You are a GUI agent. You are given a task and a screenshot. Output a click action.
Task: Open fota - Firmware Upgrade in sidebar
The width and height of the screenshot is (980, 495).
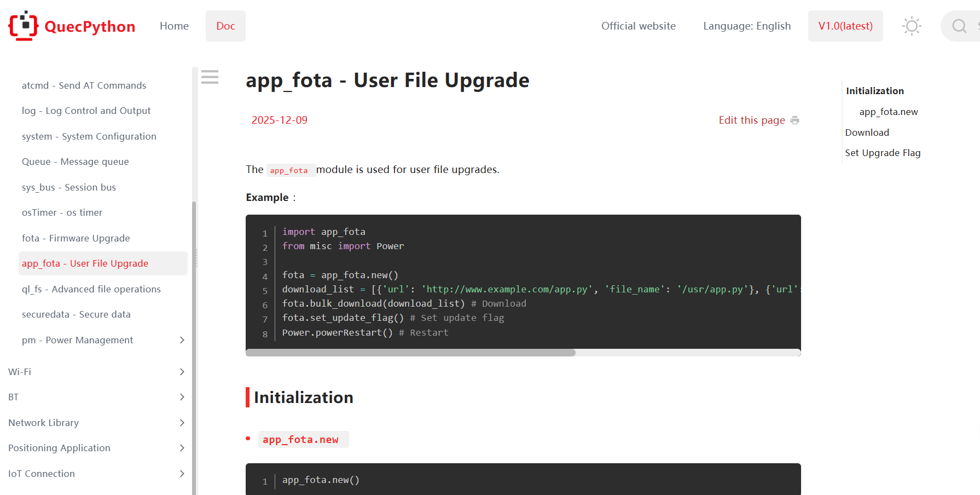[76, 238]
